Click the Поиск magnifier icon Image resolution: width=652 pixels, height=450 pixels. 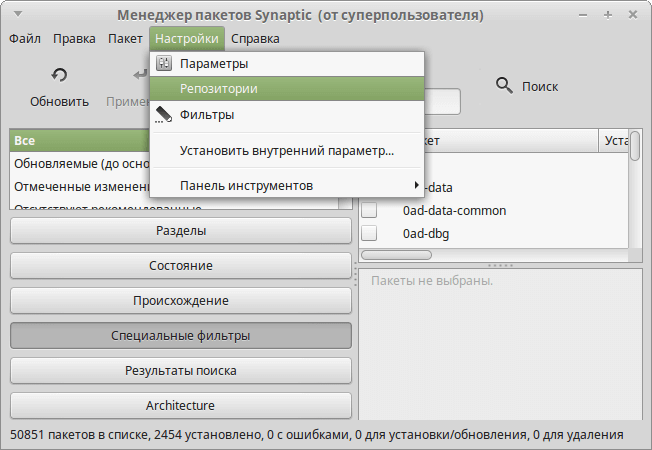pos(504,86)
